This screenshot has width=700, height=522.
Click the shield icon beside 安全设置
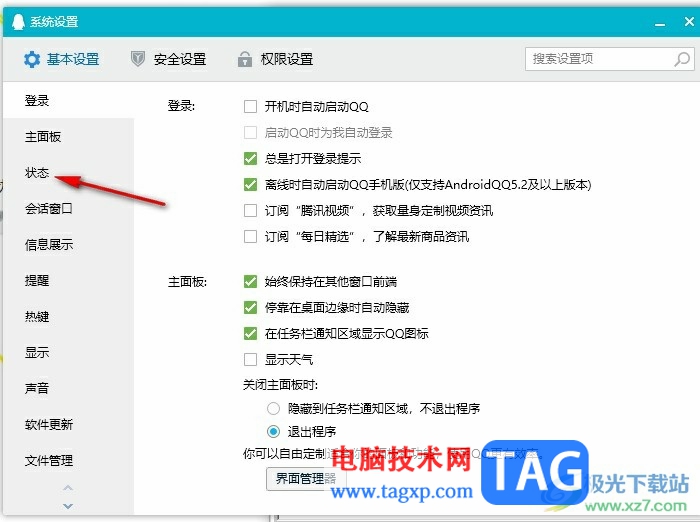click(x=138, y=59)
